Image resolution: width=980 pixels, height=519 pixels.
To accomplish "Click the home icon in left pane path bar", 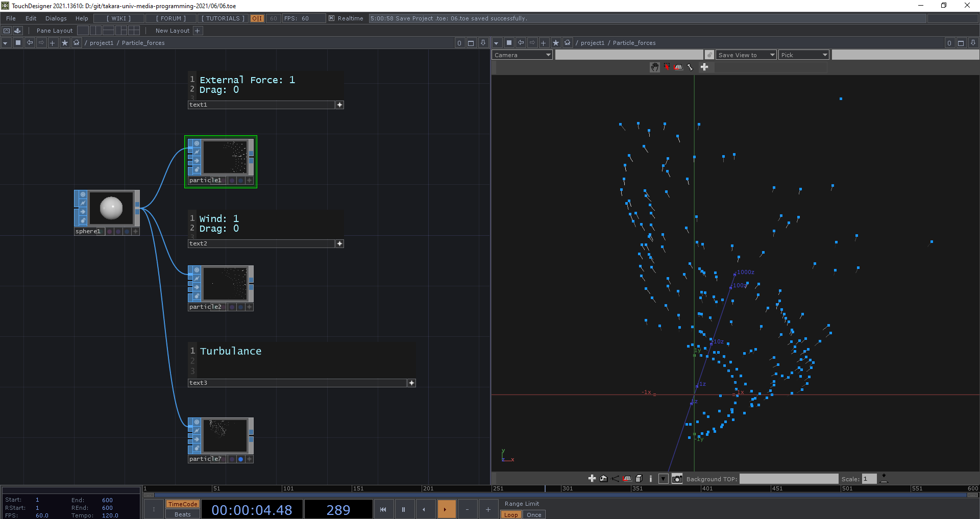I will (77, 43).
